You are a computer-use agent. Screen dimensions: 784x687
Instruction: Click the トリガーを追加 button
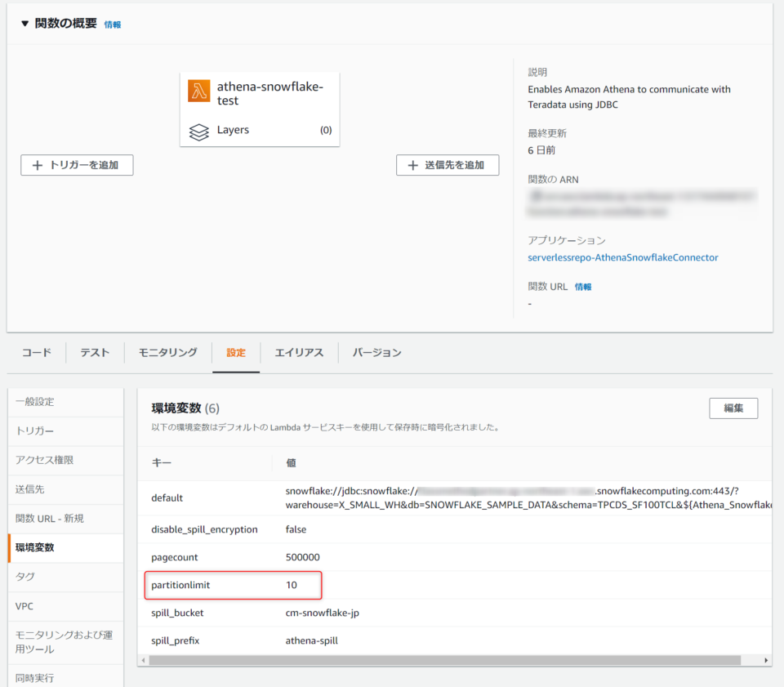click(x=77, y=165)
